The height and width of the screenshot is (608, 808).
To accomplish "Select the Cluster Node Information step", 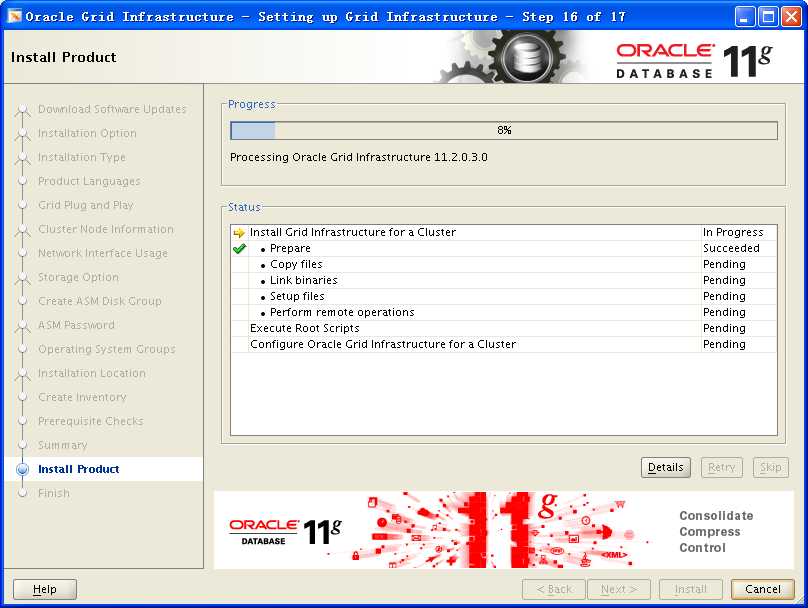I will (106, 229).
